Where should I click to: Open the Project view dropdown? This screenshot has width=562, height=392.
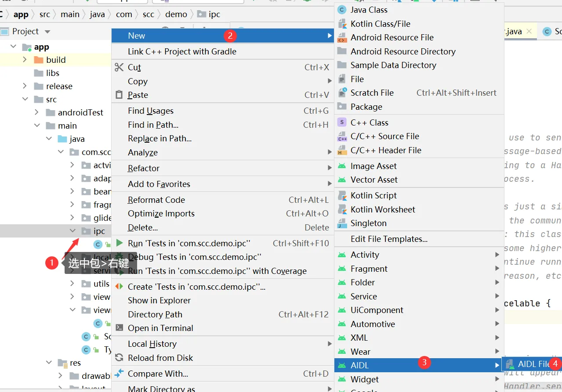point(47,32)
